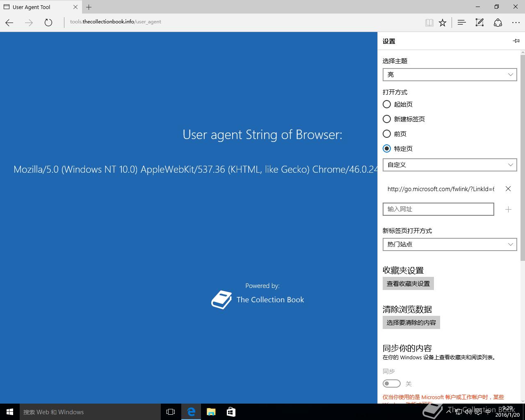Click the 查看收藏夹设置 button
Image resolution: width=525 pixels, height=420 pixels.
coord(408,283)
